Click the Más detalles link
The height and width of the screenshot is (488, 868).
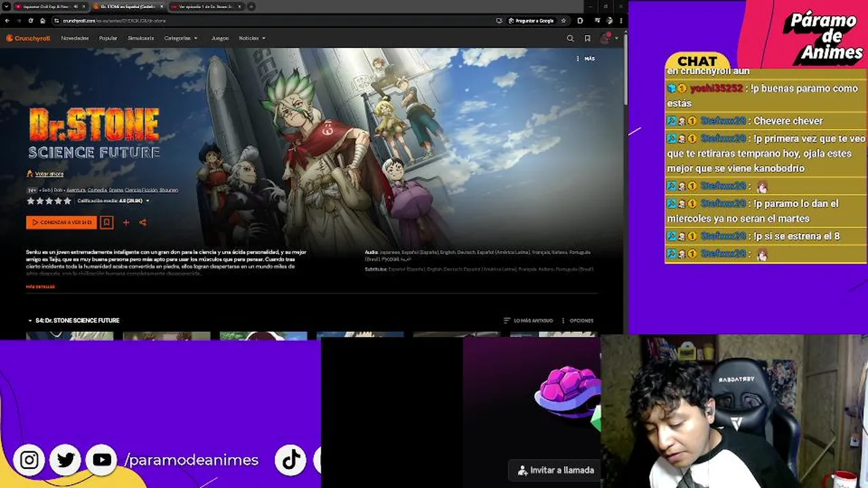coord(40,287)
